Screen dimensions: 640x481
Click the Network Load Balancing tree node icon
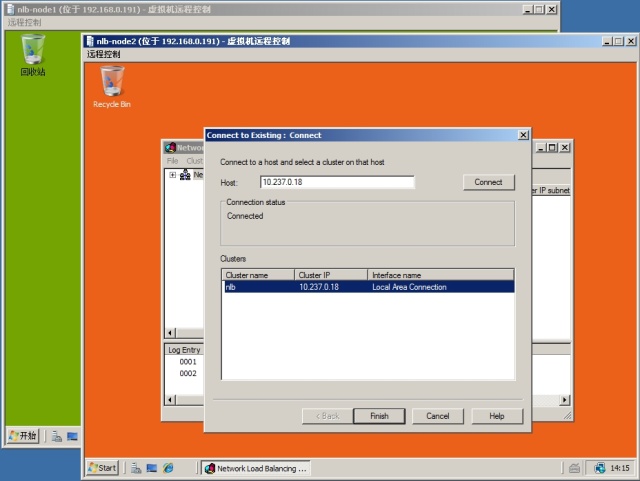coord(185,175)
